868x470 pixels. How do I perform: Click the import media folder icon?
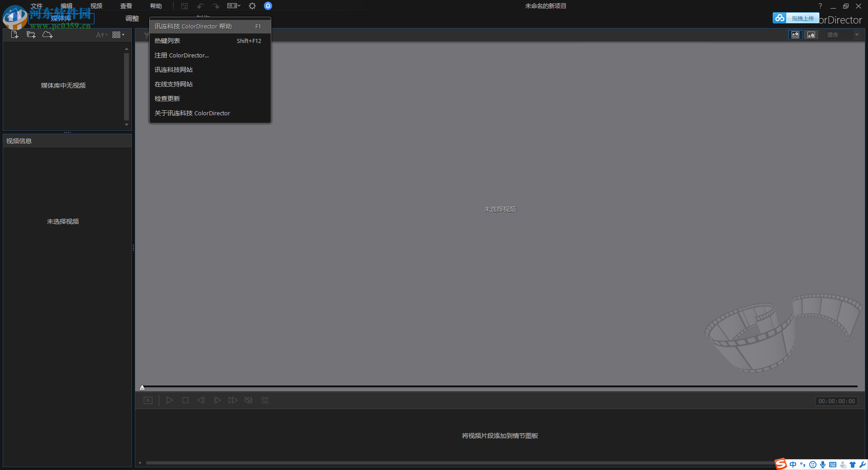(31, 35)
